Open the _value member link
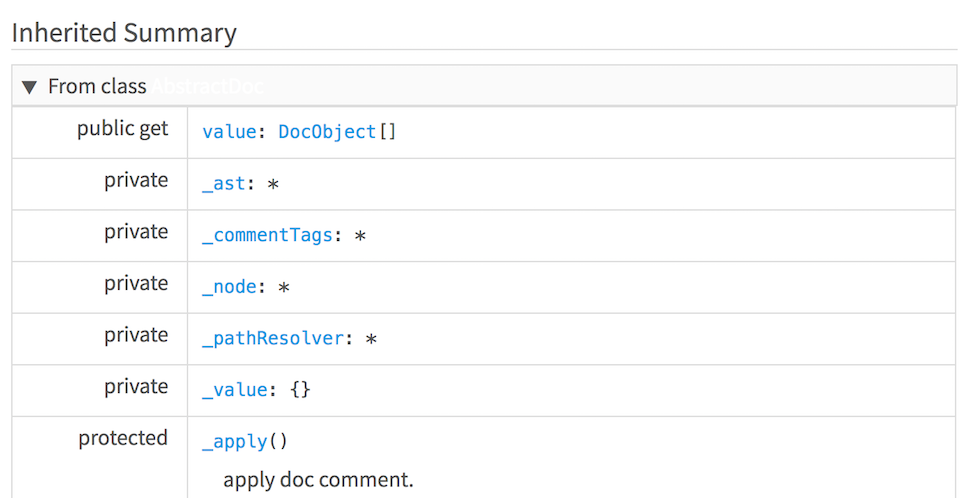 (235, 390)
